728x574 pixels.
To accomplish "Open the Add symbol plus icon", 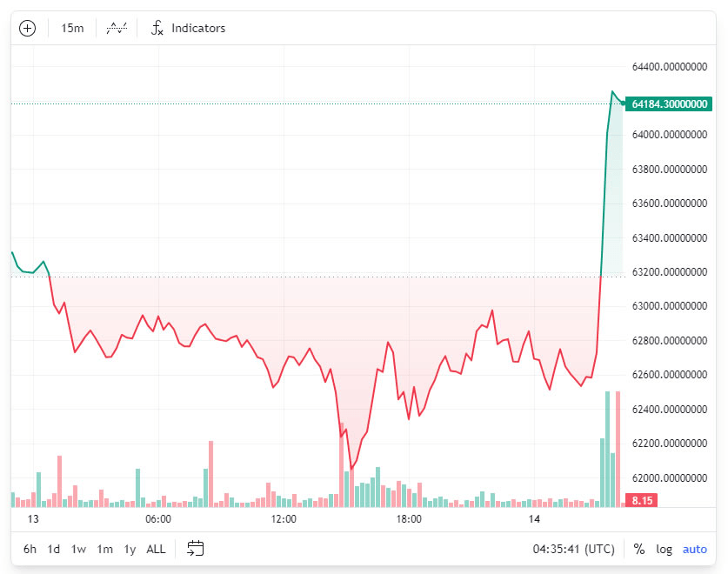I will [x=27, y=27].
